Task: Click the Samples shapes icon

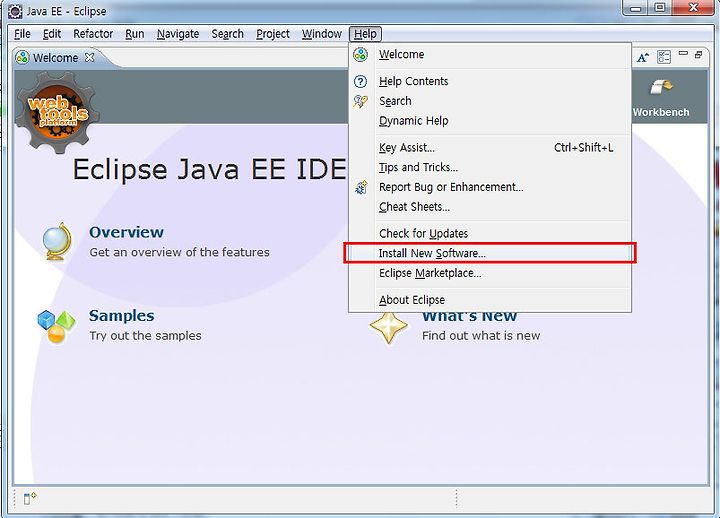Action: [56, 327]
